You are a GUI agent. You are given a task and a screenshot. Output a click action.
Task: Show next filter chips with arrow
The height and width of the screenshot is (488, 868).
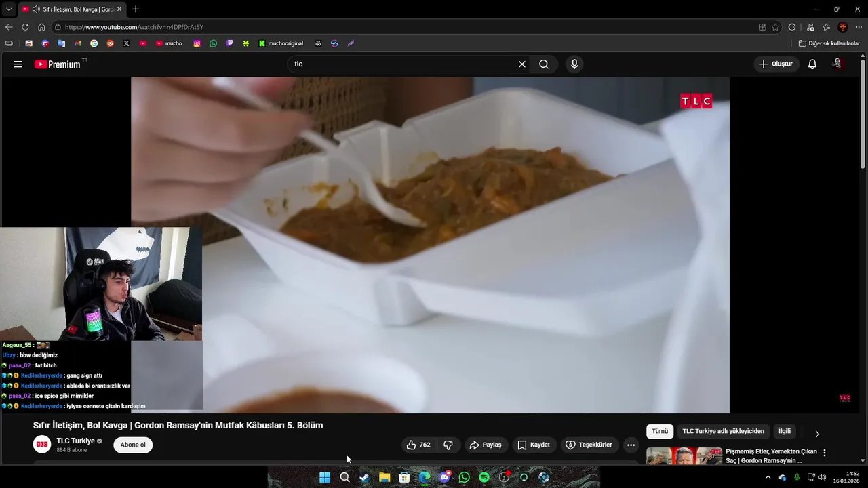[x=817, y=434]
